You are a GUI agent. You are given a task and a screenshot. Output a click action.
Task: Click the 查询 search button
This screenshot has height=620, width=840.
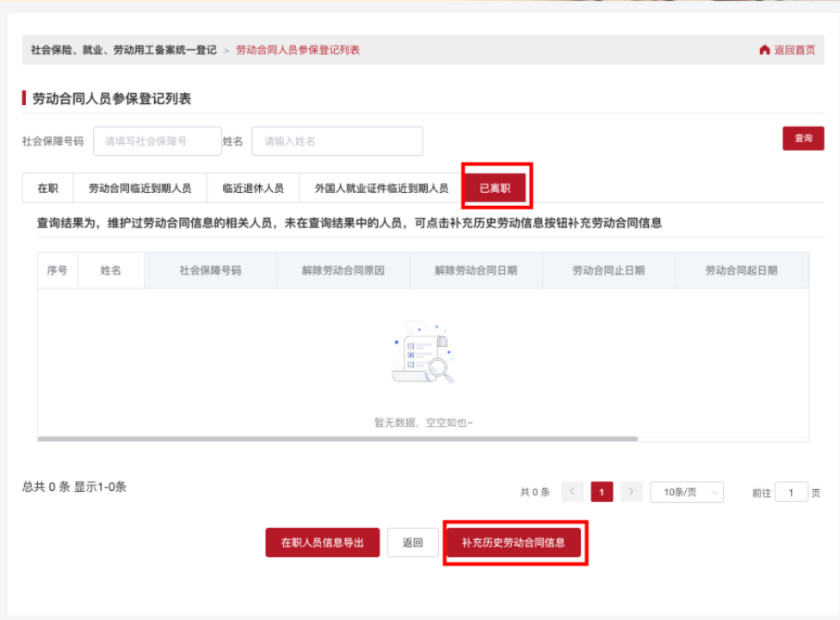[802, 138]
